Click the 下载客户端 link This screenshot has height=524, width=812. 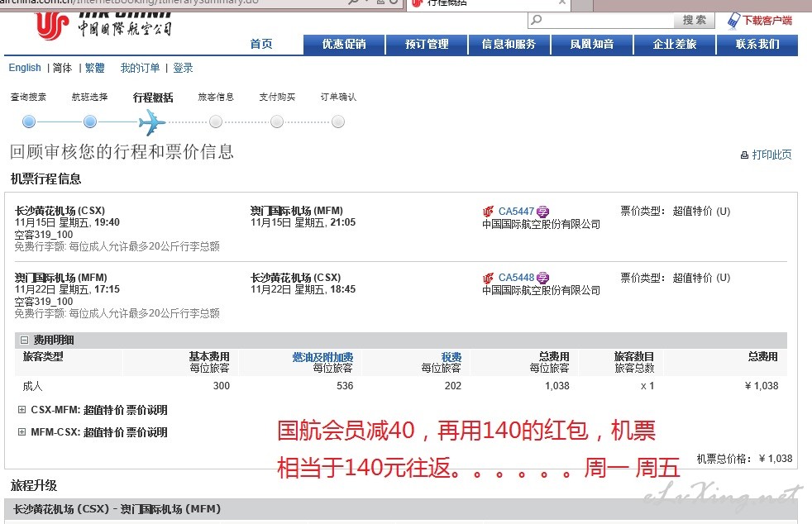[x=767, y=20]
